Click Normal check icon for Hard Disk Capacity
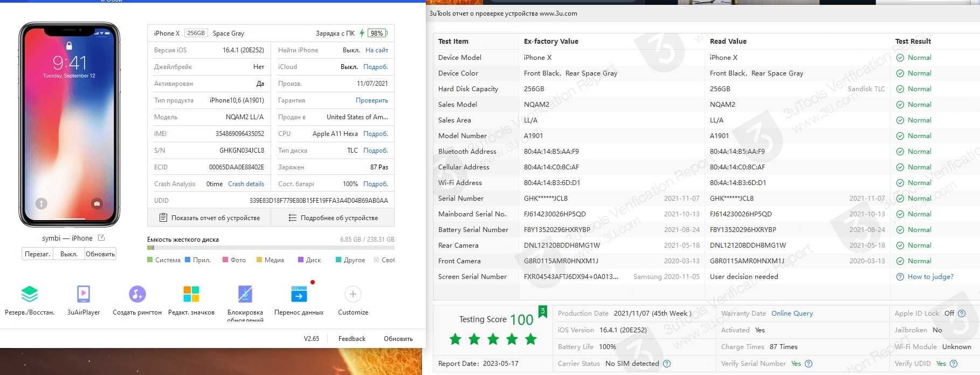 point(900,89)
